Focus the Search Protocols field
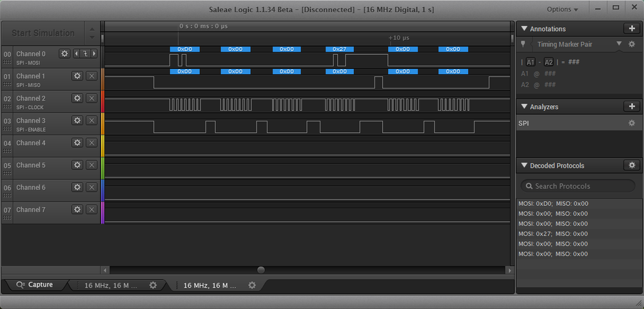The image size is (644, 309). [578, 186]
